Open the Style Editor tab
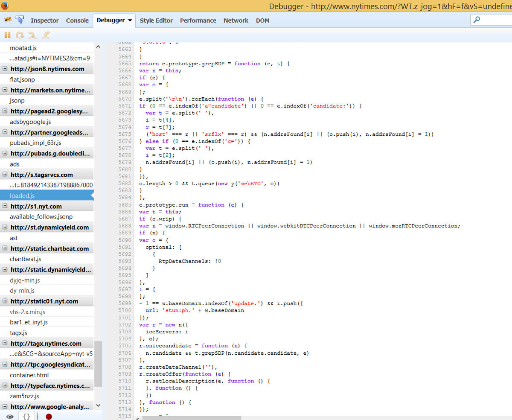 (156, 20)
